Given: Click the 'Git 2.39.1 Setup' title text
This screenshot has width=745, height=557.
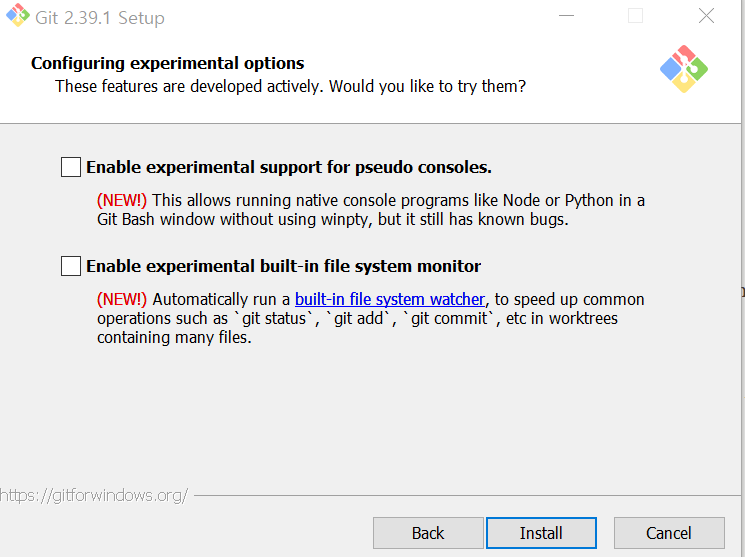Looking at the screenshot, I should tap(100, 18).
